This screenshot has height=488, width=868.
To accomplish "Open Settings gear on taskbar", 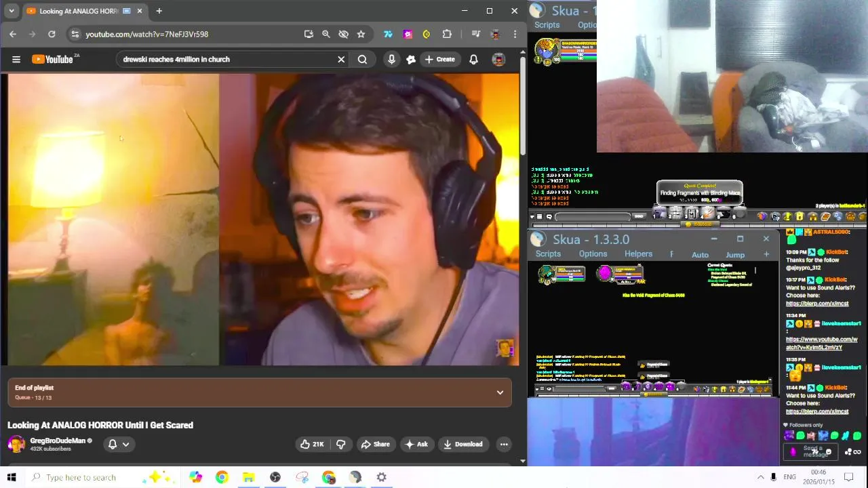I will point(382,477).
